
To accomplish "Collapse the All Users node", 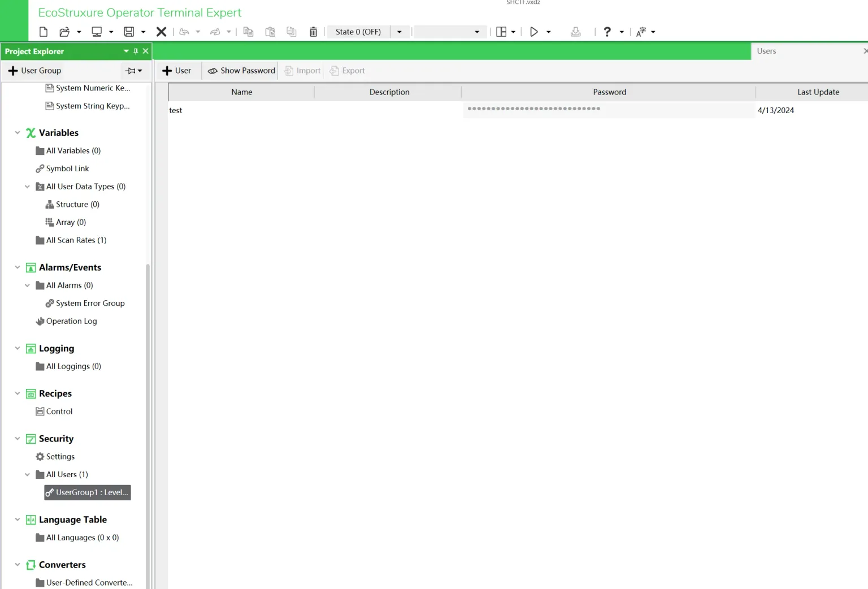I will (x=27, y=475).
